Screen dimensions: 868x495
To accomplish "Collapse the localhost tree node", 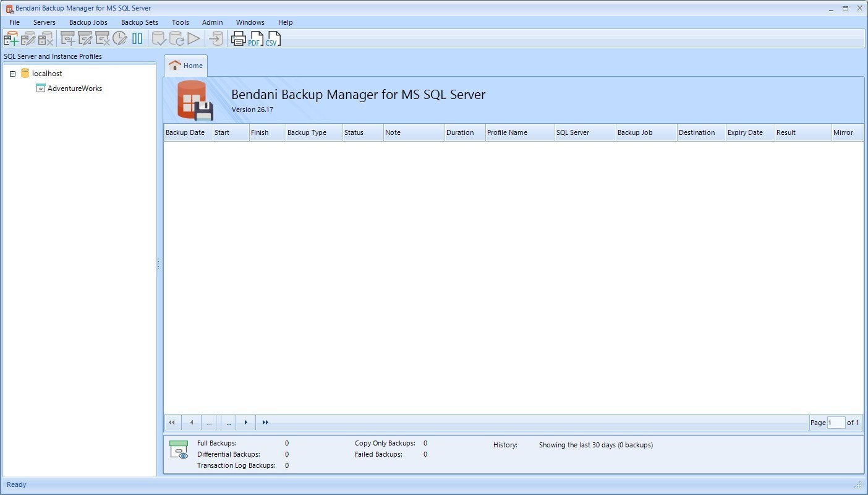I will tap(12, 74).
